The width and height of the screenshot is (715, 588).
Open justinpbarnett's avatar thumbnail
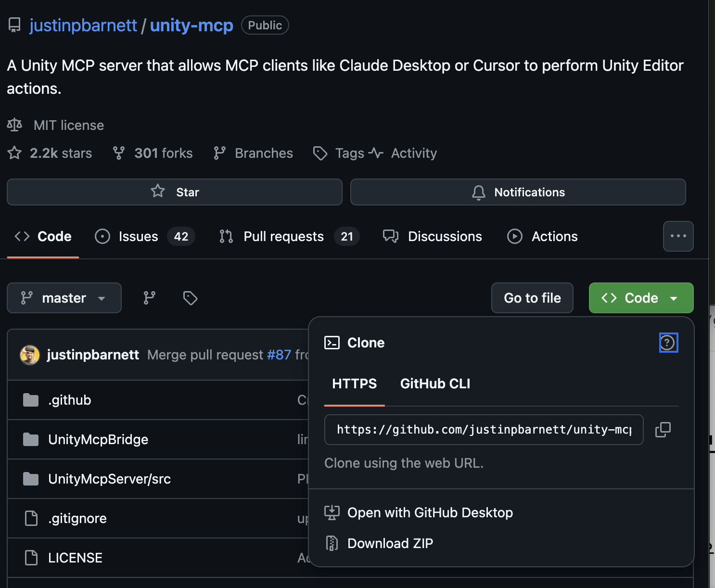click(x=29, y=355)
